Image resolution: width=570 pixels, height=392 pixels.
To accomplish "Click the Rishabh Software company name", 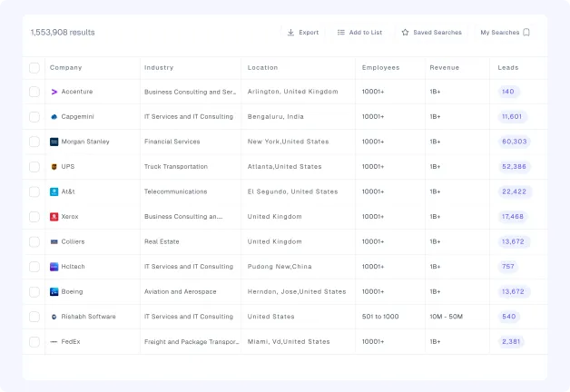I will click(88, 317).
